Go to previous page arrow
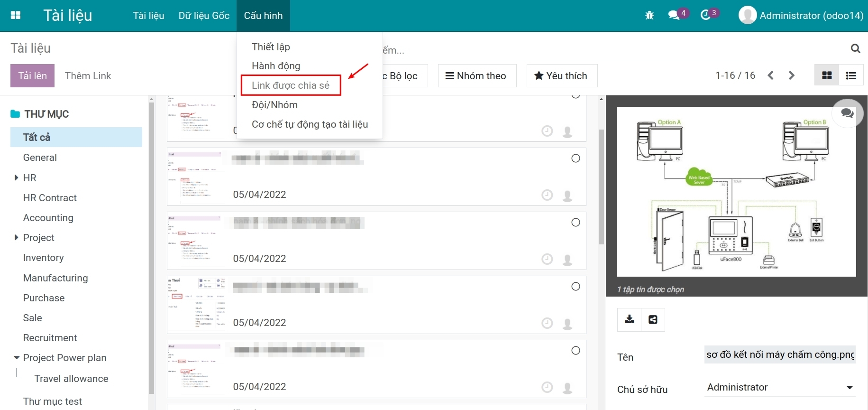868x410 pixels. coord(771,75)
